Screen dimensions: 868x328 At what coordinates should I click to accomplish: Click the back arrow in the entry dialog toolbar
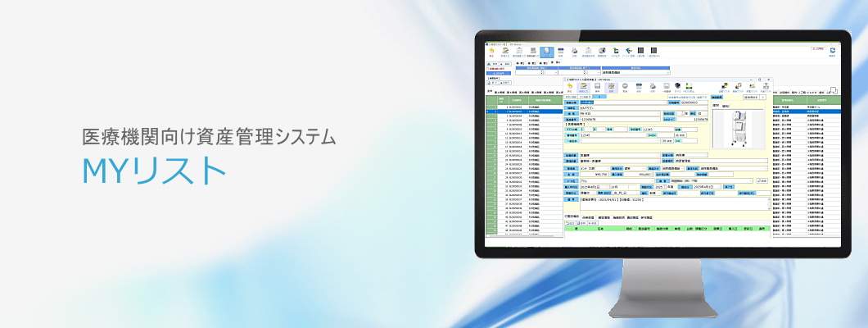(x=570, y=86)
